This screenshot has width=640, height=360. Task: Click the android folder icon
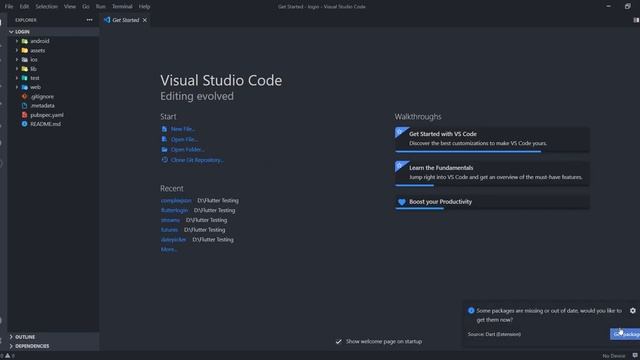point(24,41)
